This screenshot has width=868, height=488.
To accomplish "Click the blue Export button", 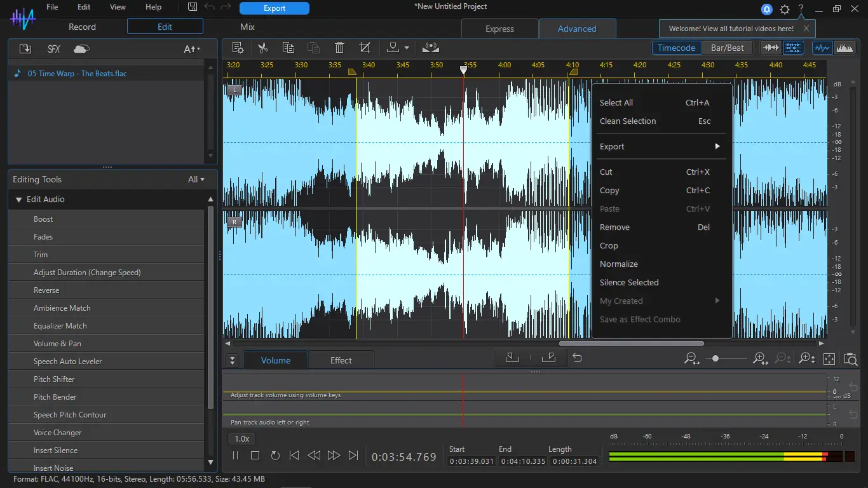I will [x=274, y=8].
